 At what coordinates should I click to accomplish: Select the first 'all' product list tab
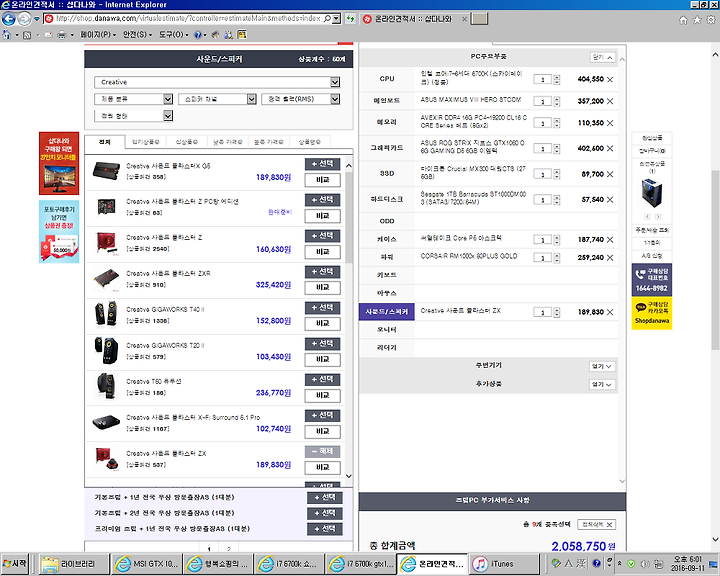pos(105,142)
